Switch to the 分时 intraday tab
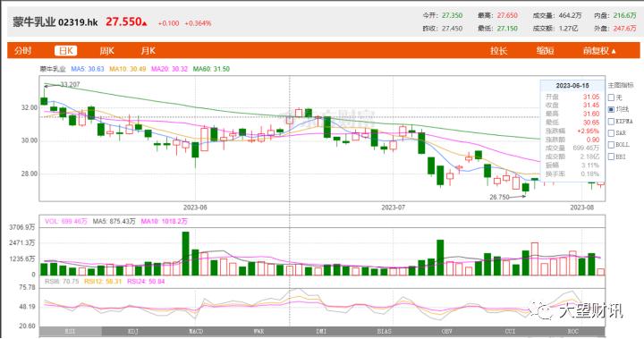 tap(23, 51)
